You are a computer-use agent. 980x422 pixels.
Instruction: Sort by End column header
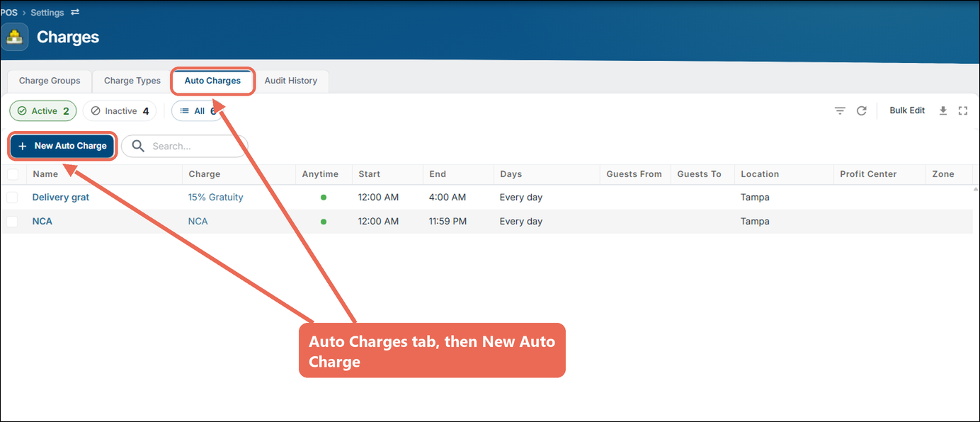coord(438,174)
